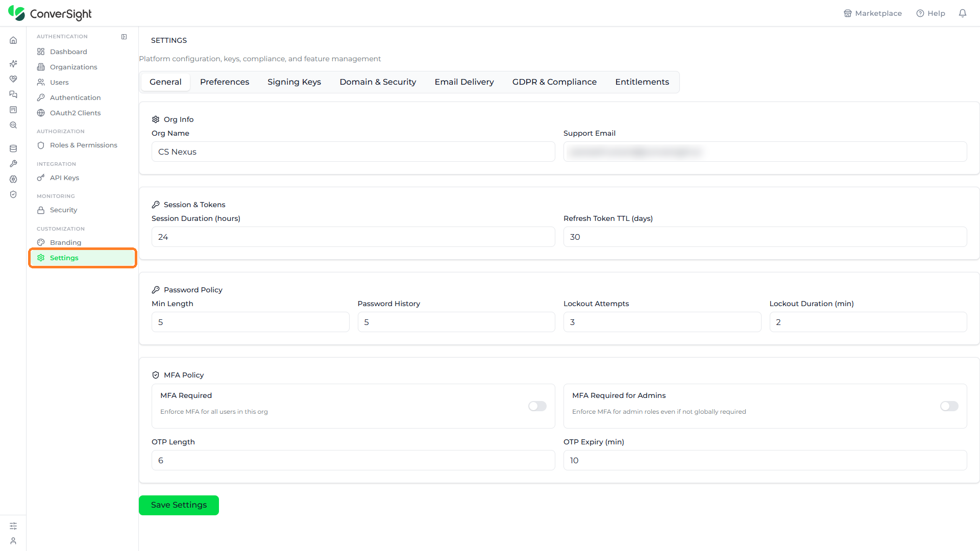Open the wrench tools icon in rail

click(13, 164)
